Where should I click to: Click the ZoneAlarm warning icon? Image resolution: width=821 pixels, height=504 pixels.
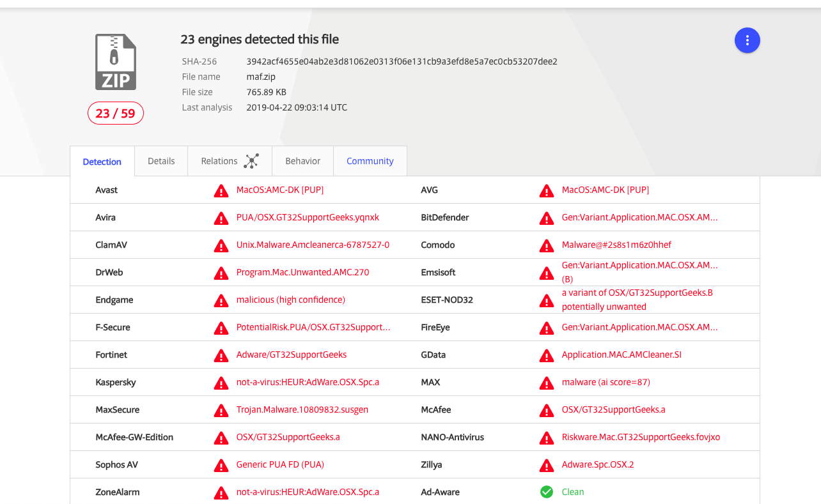(221, 493)
